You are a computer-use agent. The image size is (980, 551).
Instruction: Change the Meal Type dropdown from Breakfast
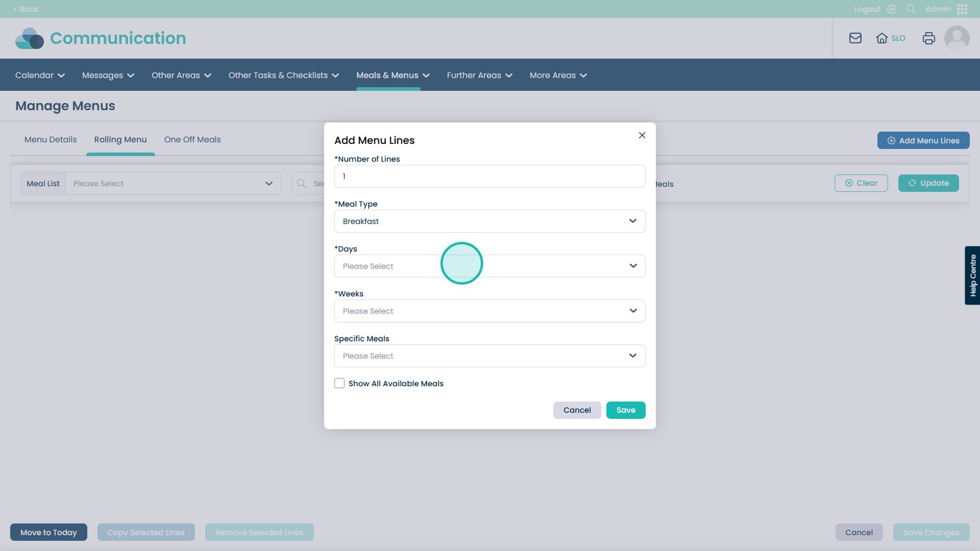click(x=489, y=221)
